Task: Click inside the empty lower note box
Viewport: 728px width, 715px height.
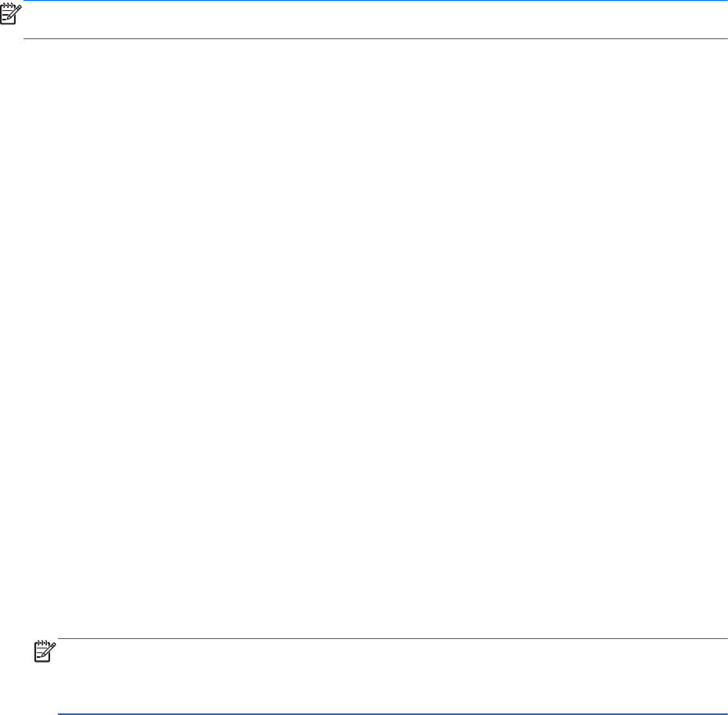Action: click(392, 676)
